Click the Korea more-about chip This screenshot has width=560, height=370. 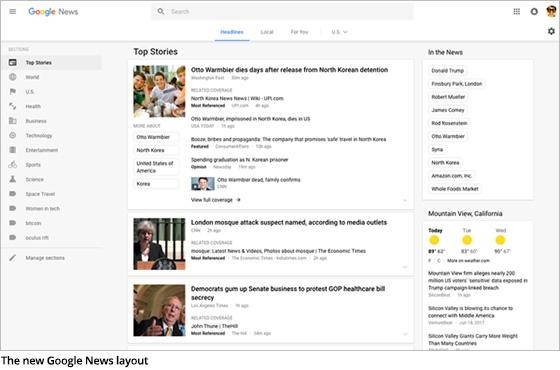click(156, 184)
